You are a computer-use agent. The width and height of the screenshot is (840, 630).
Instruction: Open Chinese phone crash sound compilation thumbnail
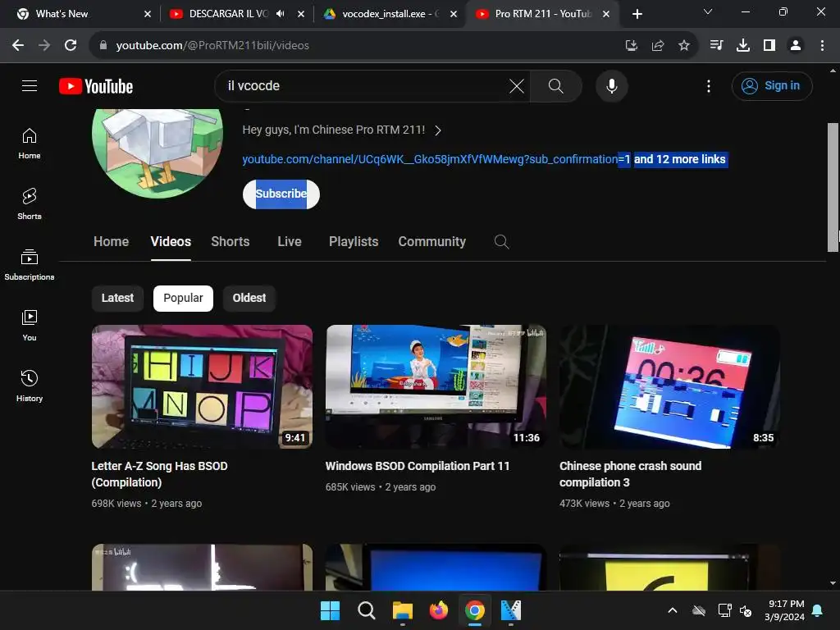(x=670, y=387)
